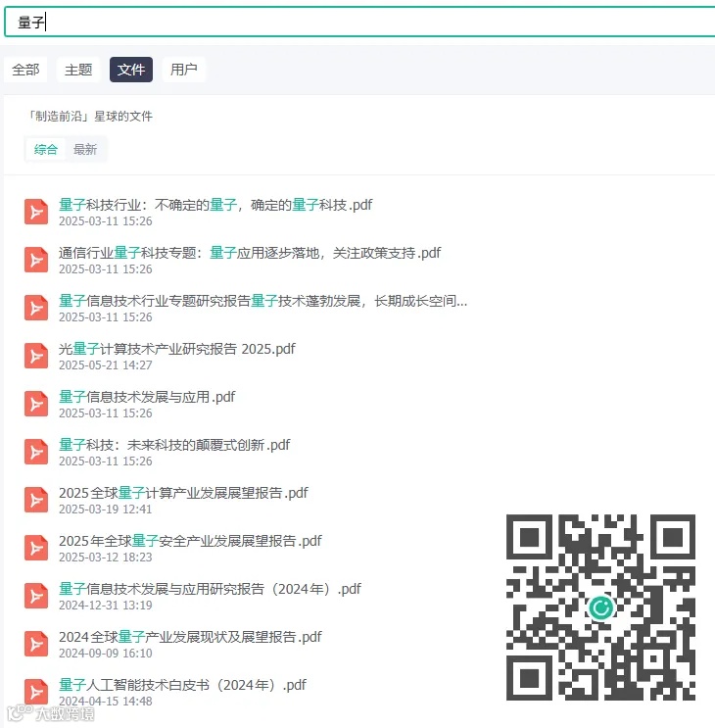
Task: Open 量子科技：未来科技的颠覆式创新.pdf
Action: click(x=174, y=445)
